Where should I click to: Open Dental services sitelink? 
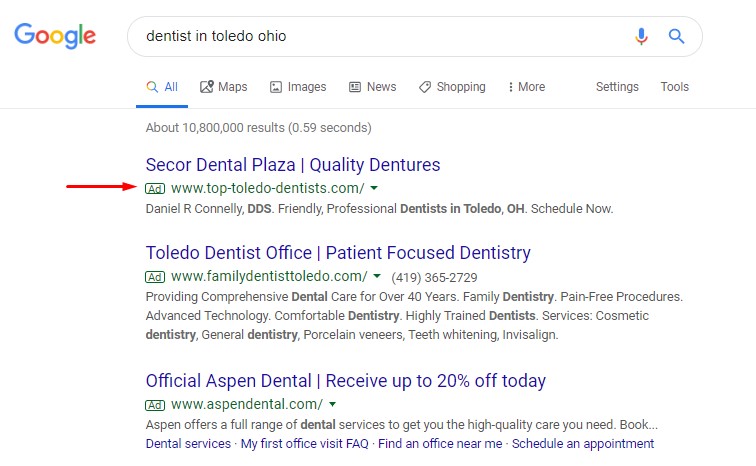188,443
